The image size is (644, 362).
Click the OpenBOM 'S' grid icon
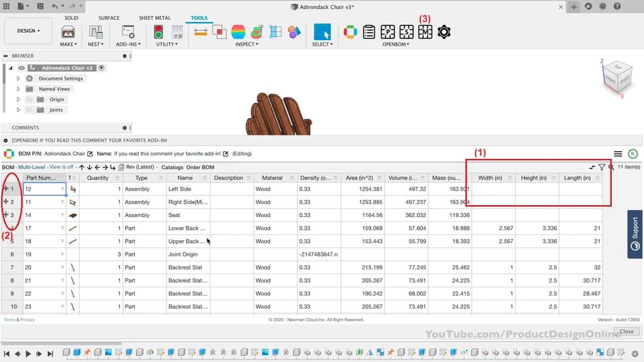point(406,32)
